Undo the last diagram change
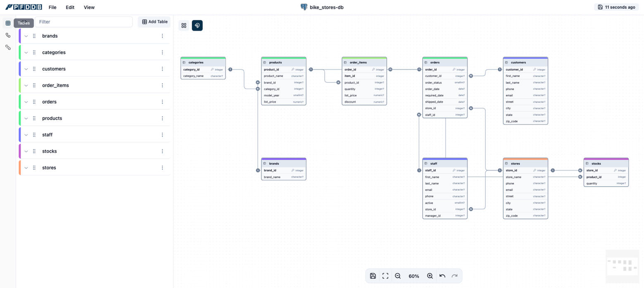 click(442, 276)
